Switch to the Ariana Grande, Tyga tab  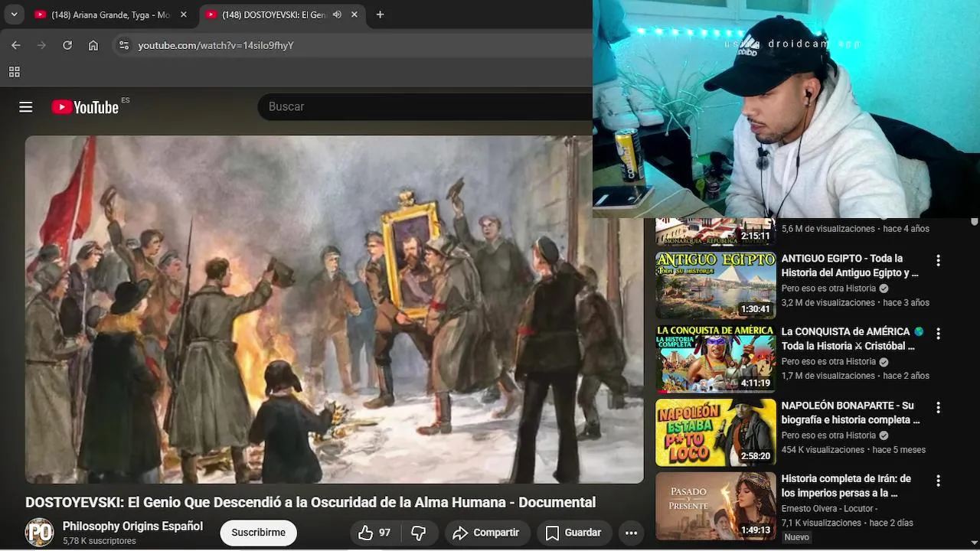(111, 15)
